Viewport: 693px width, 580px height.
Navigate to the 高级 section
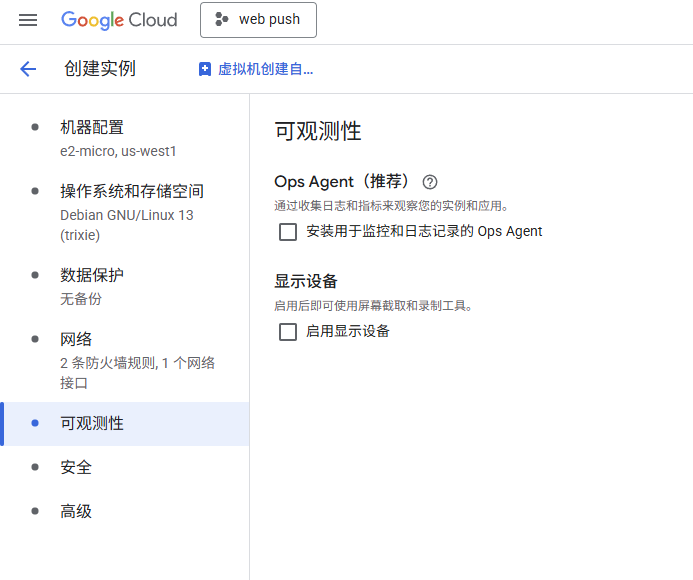[x=76, y=511]
